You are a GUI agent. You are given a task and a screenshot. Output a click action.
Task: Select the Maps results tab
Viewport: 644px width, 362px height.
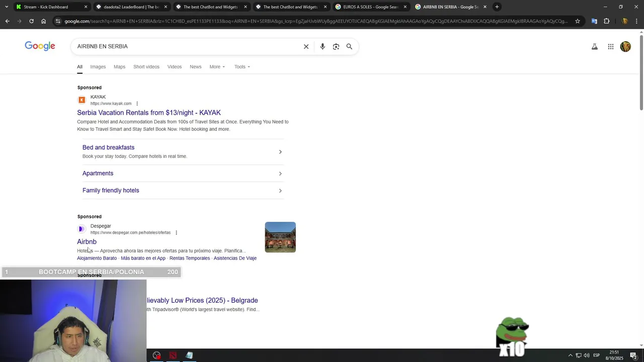pyautogui.click(x=119, y=67)
